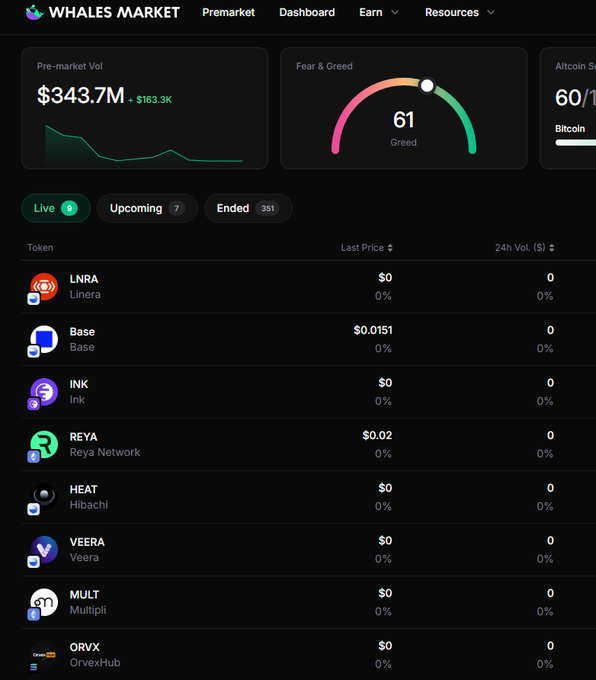Click the Fear & Greed gauge knob
The width and height of the screenshot is (596, 680).
click(427, 85)
